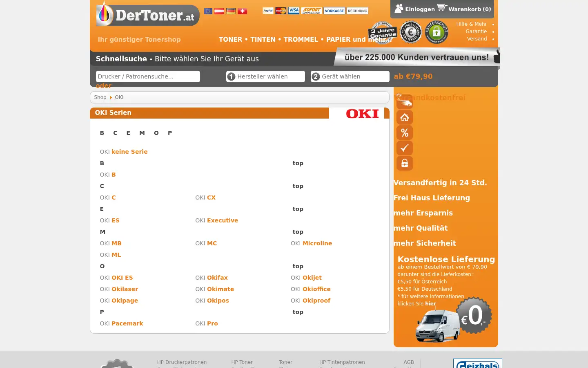Click the Sofort Überweisung payment icon

[x=312, y=11]
